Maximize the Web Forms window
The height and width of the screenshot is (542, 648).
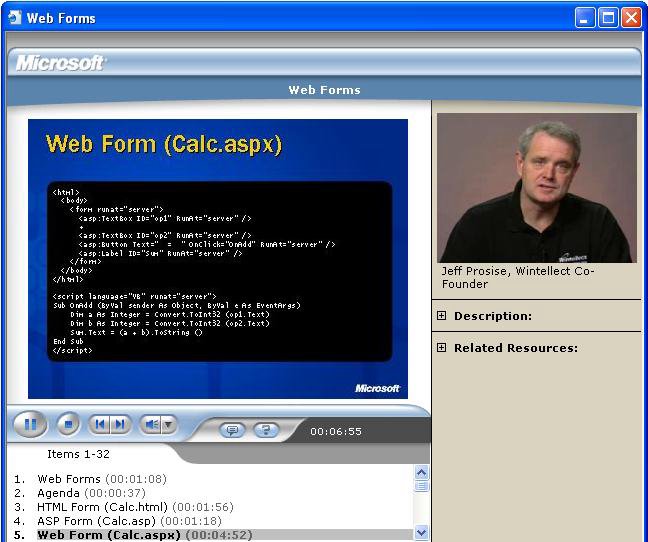click(x=608, y=18)
